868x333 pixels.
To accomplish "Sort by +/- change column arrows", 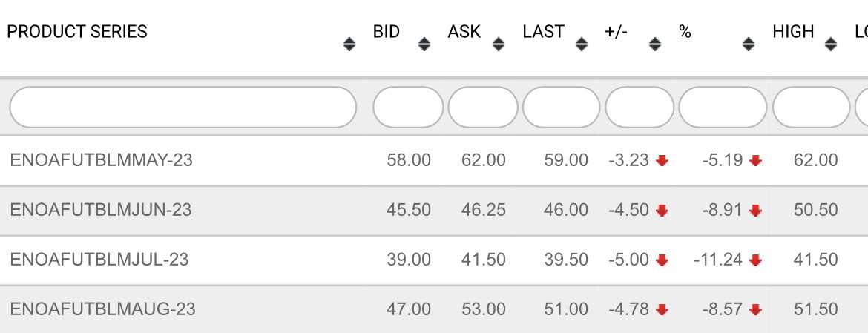I will pyautogui.click(x=654, y=44).
